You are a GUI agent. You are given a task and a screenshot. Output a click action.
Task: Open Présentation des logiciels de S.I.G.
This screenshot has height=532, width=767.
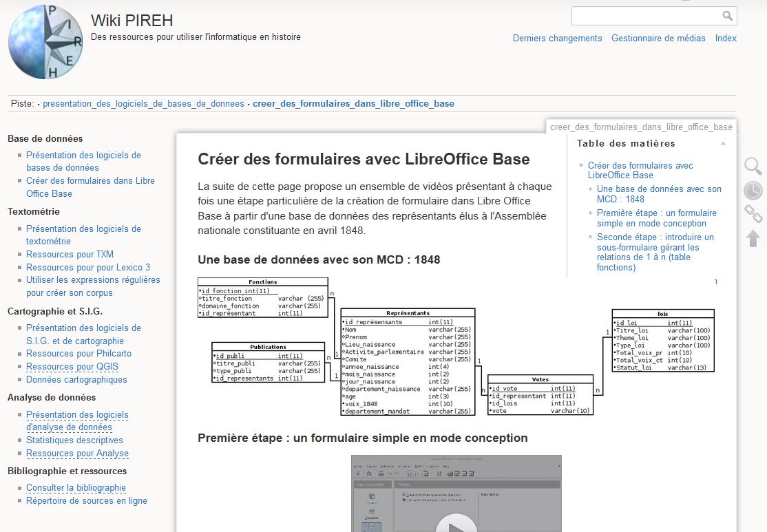click(x=83, y=334)
